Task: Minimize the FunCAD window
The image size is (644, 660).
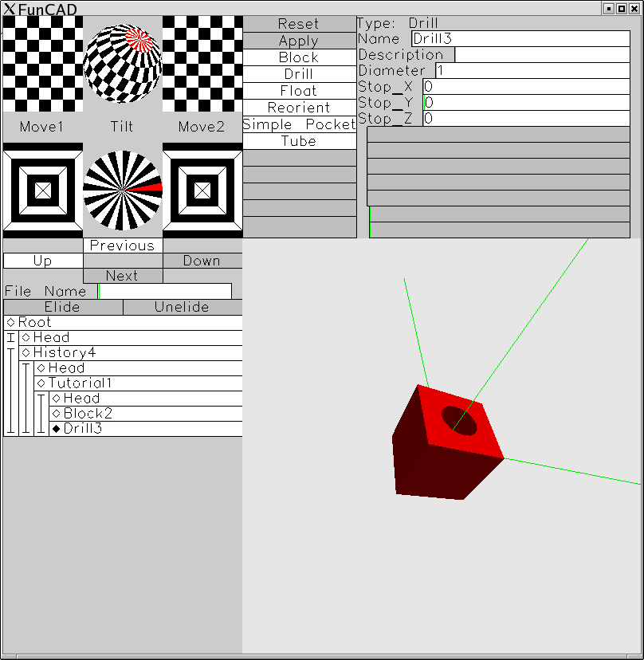Action: [609, 9]
